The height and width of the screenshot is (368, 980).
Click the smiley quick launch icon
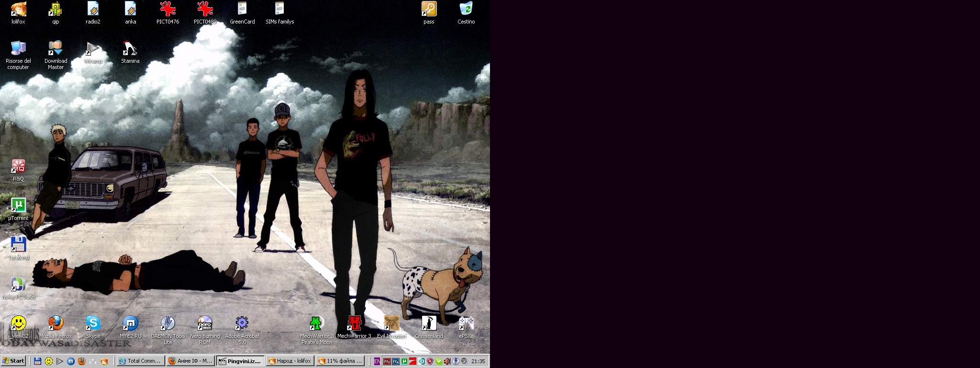point(48,361)
